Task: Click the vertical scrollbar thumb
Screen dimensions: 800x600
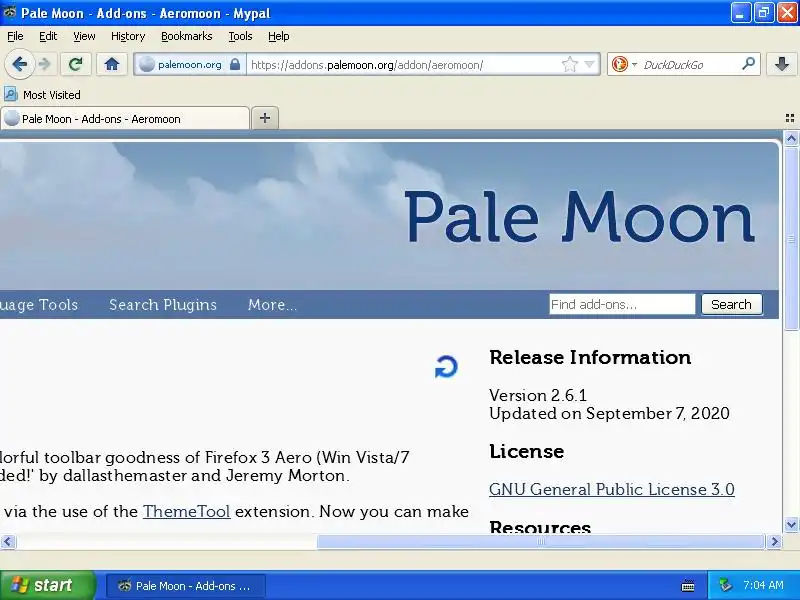Action: click(791, 239)
